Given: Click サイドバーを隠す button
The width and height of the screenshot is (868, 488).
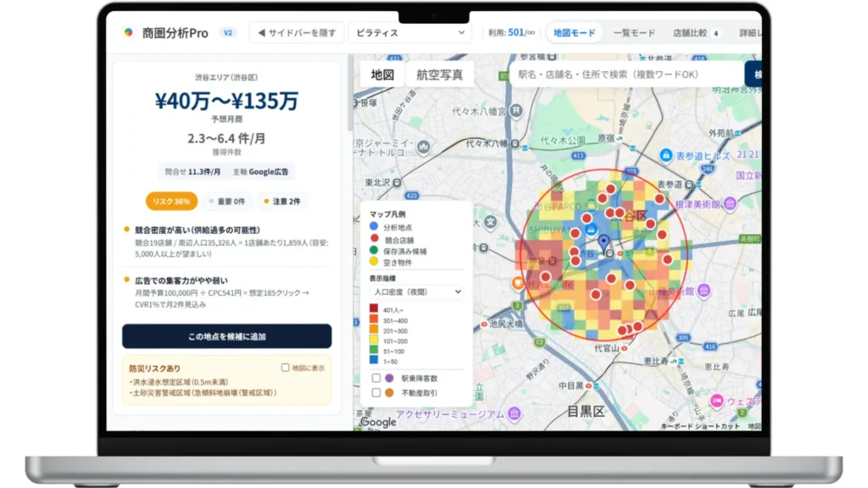Looking at the screenshot, I should 297,33.
